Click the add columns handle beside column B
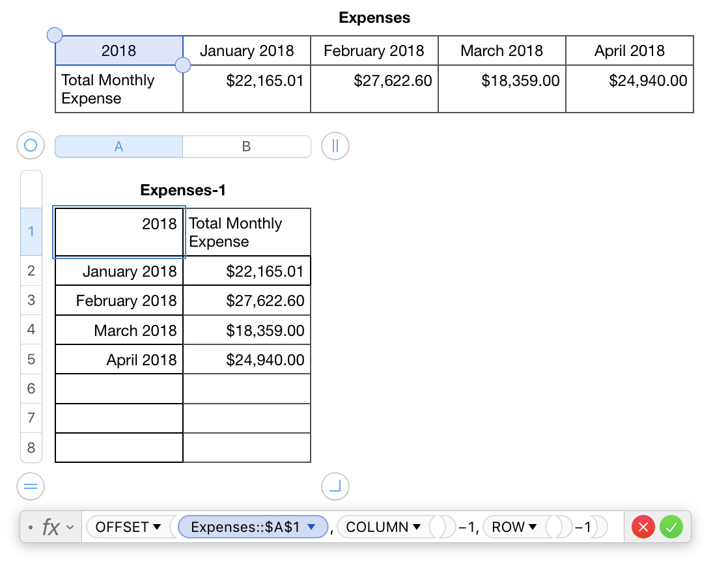The width and height of the screenshot is (728, 569). [335, 146]
